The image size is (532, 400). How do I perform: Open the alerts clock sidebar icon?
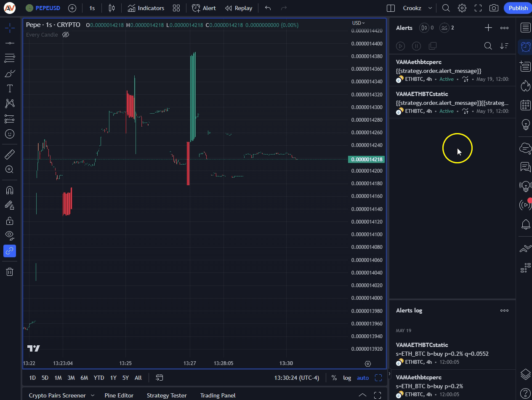(525, 46)
